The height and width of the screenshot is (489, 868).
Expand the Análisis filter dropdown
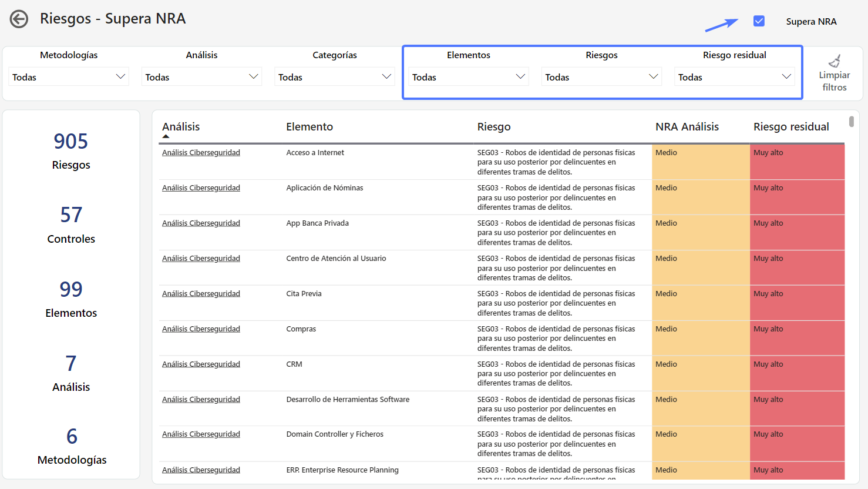click(x=201, y=77)
